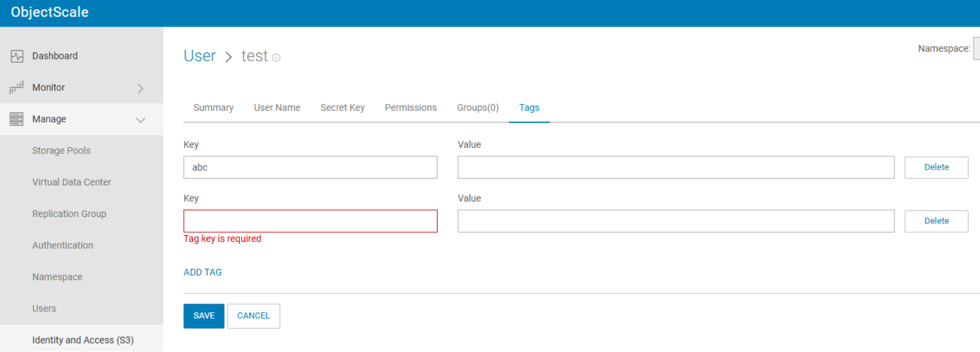Open the Groups(0) tab

pos(478,108)
